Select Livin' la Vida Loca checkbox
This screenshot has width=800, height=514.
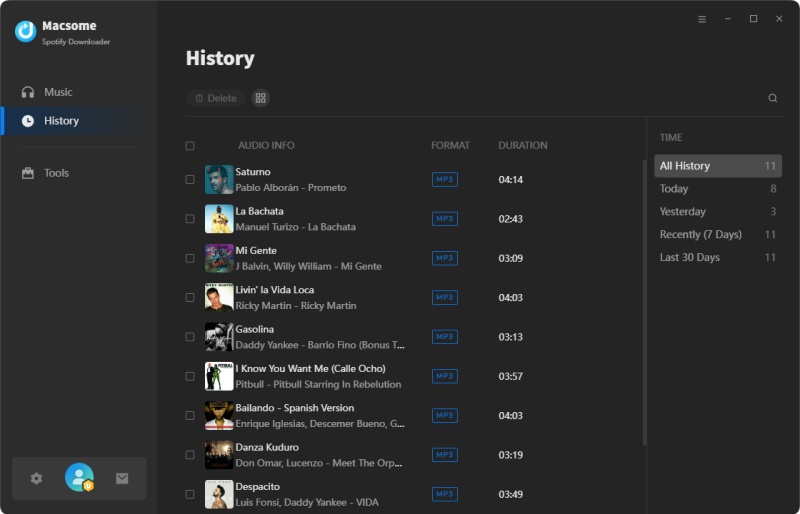[190, 298]
